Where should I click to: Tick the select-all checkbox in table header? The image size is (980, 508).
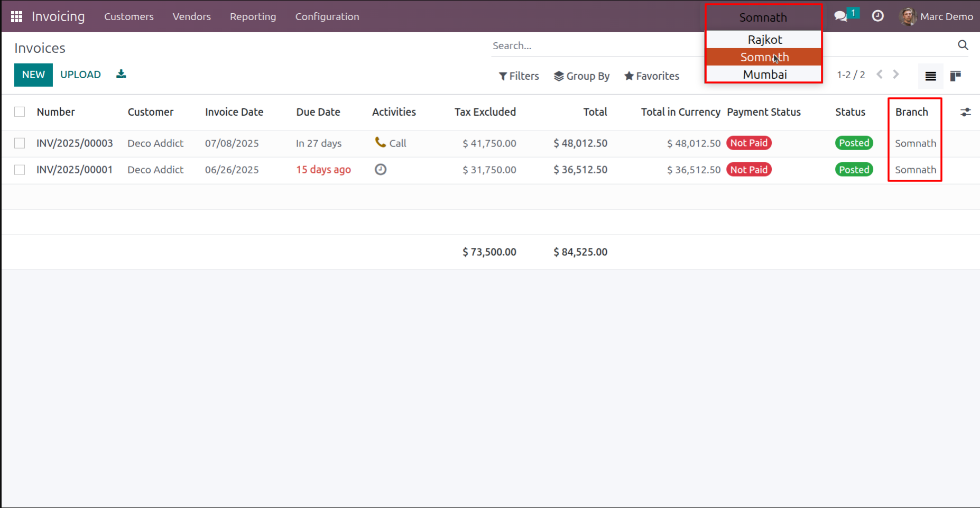(x=20, y=112)
